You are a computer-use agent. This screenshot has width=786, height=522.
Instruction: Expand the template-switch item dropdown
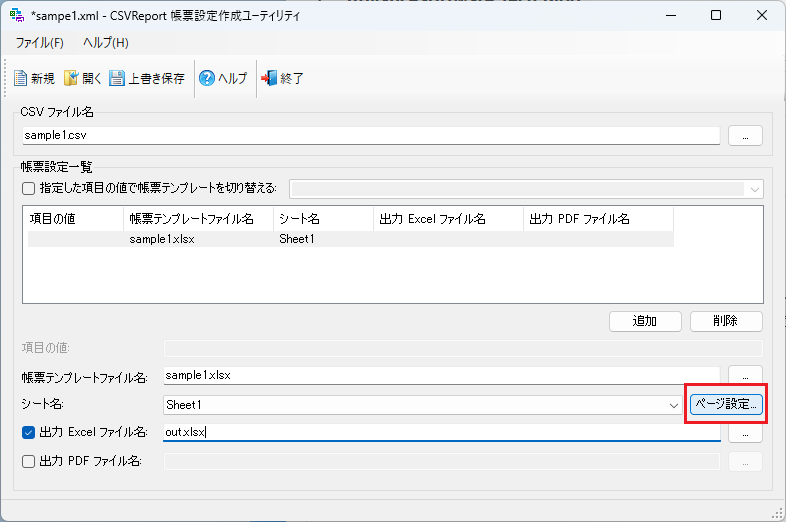[x=754, y=190]
